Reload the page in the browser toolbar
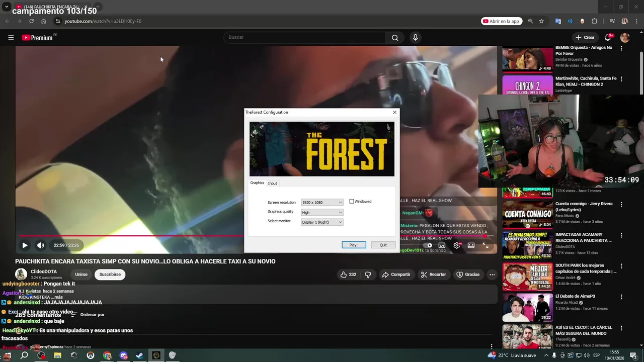644x362 pixels. tap(31, 21)
